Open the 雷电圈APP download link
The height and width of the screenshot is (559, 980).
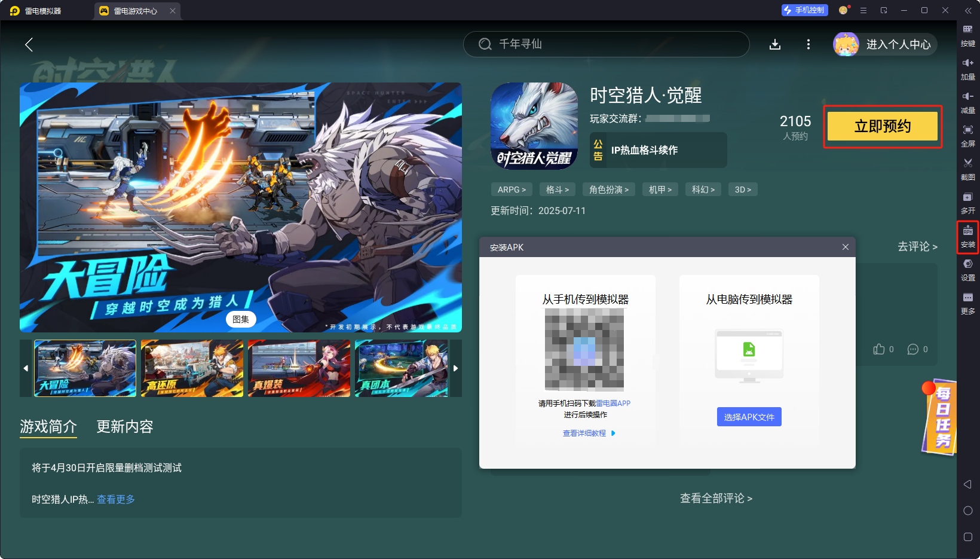click(x=613, y=404)
